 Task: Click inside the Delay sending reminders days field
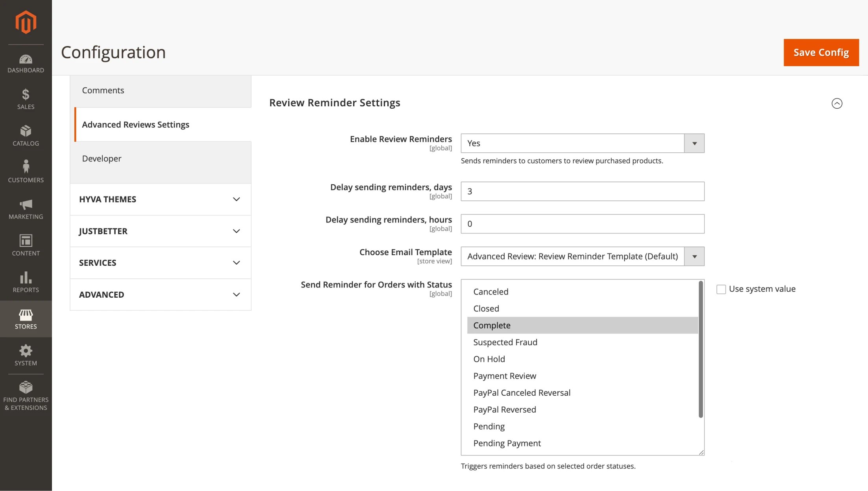point(582,191)
